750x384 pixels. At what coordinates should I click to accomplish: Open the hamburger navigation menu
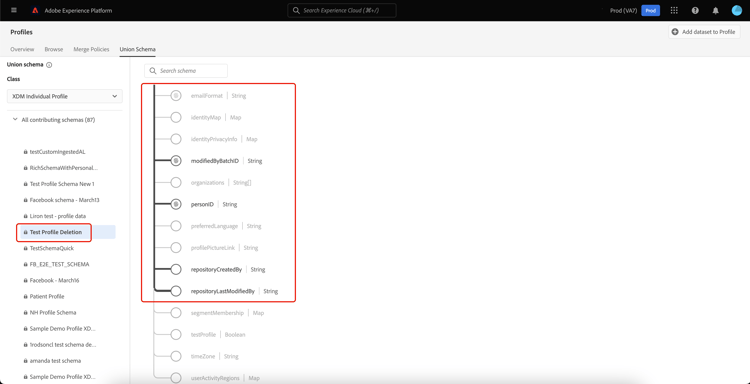click(x=14, y=10)
